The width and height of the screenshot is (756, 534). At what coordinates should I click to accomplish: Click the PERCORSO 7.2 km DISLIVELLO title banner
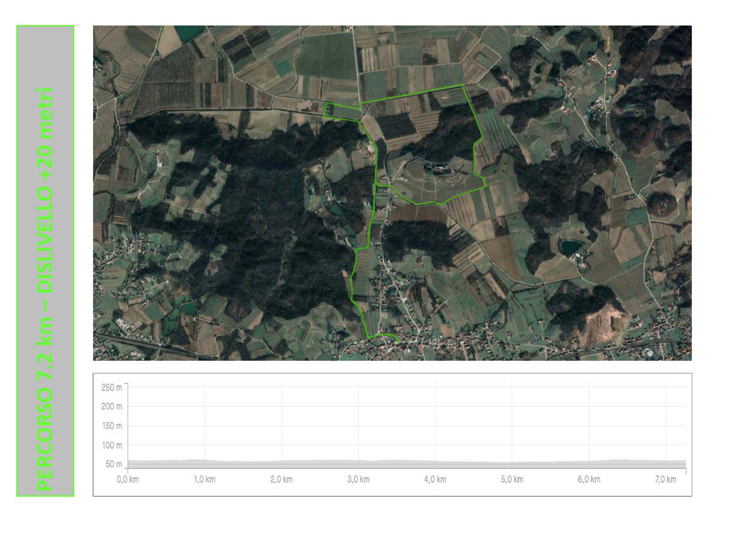pos(45,261)
